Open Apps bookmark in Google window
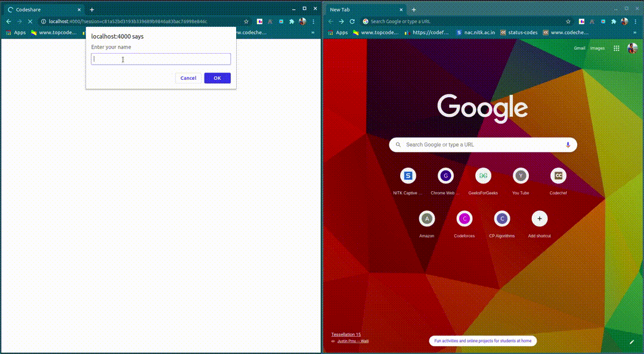Screen dimensions: 644x354 (338, 32)
